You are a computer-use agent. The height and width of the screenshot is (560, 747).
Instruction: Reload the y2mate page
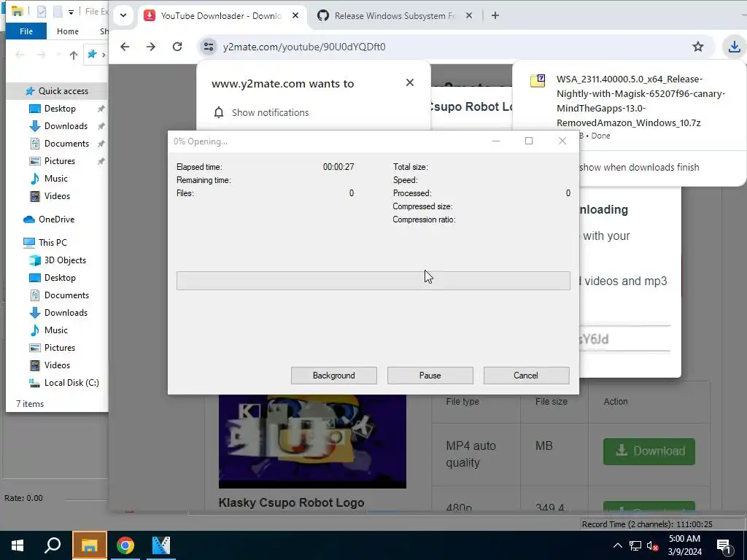[x=177, y=47]
